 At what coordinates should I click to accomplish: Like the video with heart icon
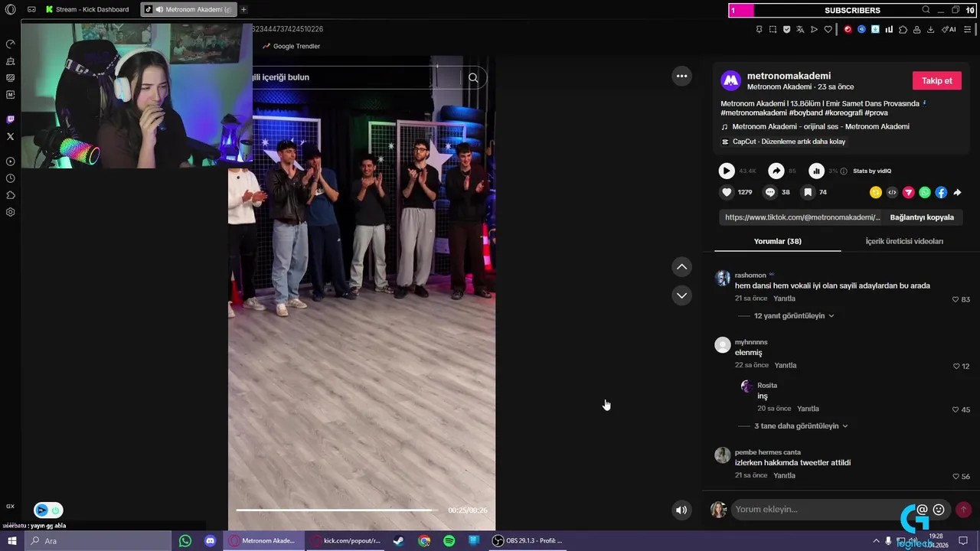(727, 192)
